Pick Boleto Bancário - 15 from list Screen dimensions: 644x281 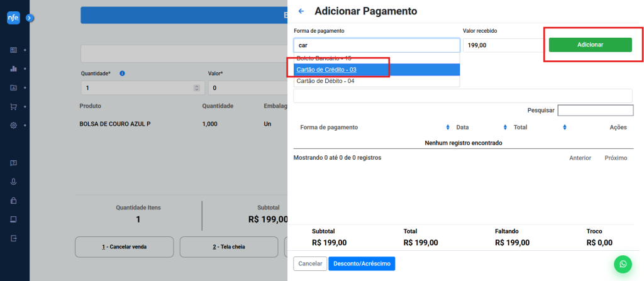pyautogui.click(x=324, y=58)
